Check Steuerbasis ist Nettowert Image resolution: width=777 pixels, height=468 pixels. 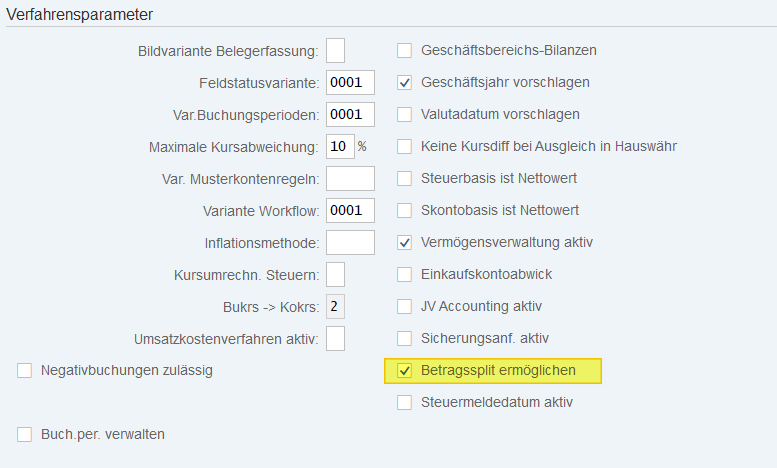404,178
